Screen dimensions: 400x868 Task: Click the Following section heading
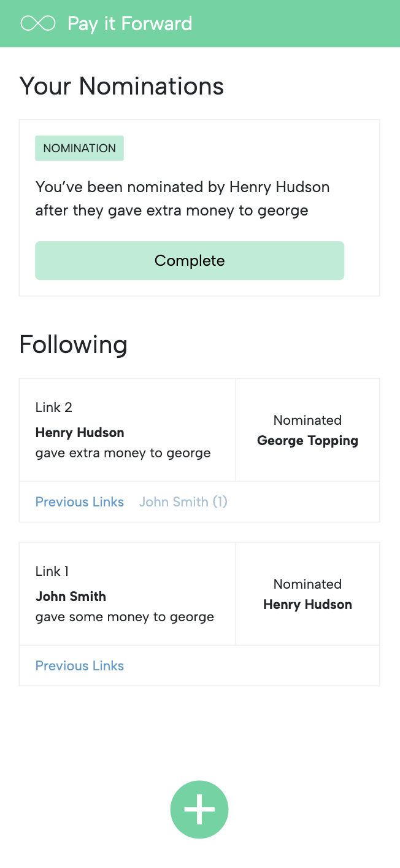pos(73,344)
